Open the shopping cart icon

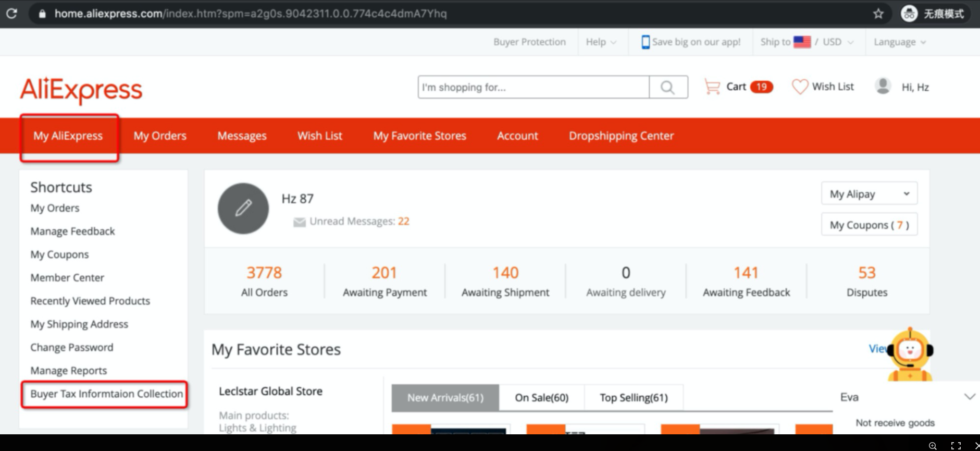(712, 87)
